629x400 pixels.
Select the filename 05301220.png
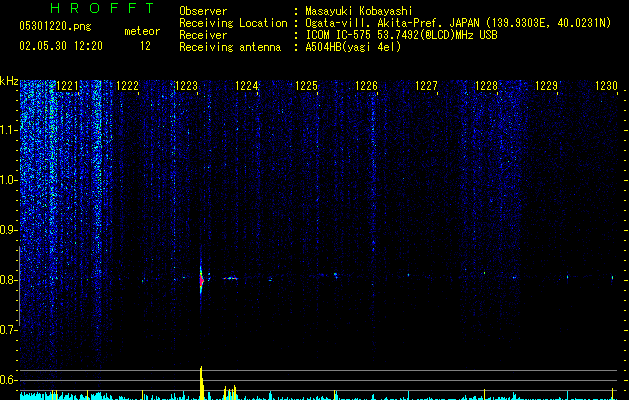click(55, 27)
